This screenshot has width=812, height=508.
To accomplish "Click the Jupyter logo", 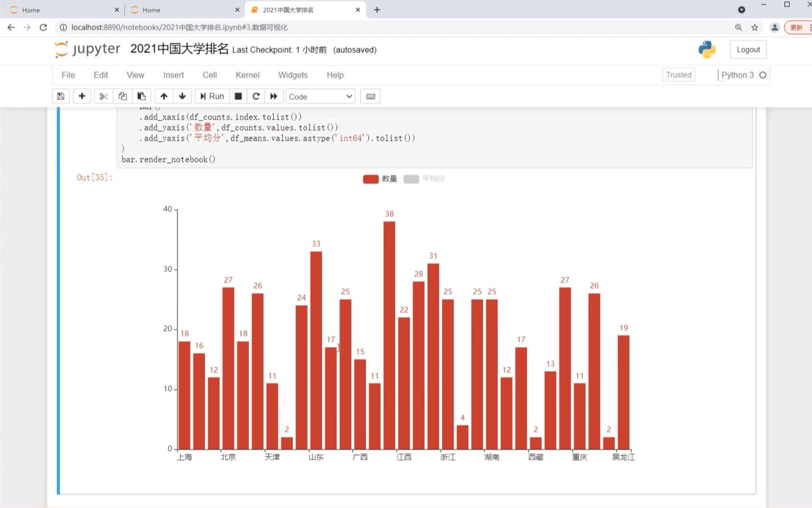I will 88,50.
